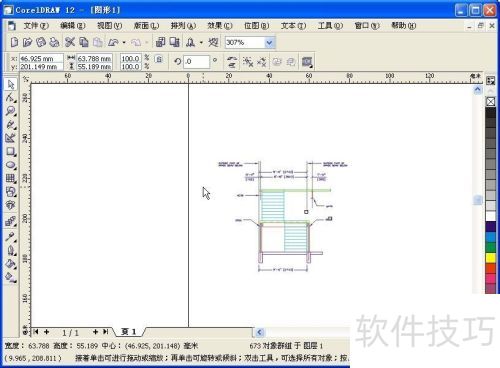The image size is (500, 368).
Task: Add a page using the plus after 1 / 1
Action: [x=95, y=332]
